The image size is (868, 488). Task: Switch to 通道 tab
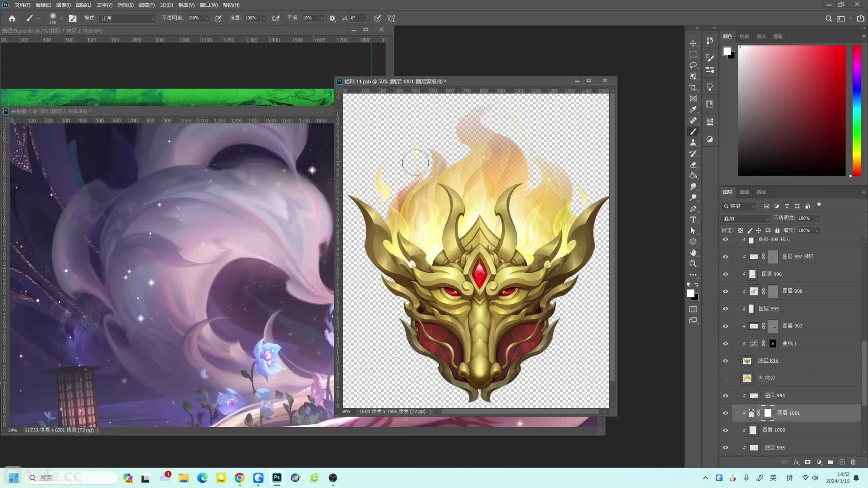click(x=744, y=192)
